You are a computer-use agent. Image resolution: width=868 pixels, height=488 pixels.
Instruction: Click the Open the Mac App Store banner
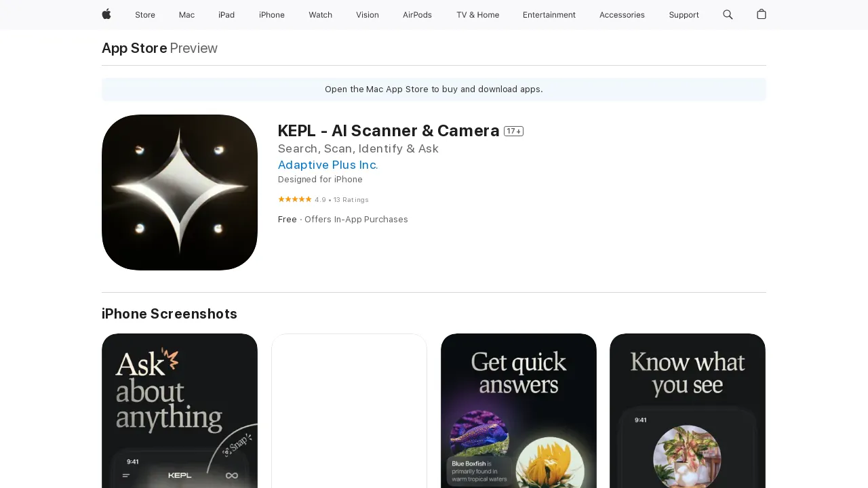point(433,89)
